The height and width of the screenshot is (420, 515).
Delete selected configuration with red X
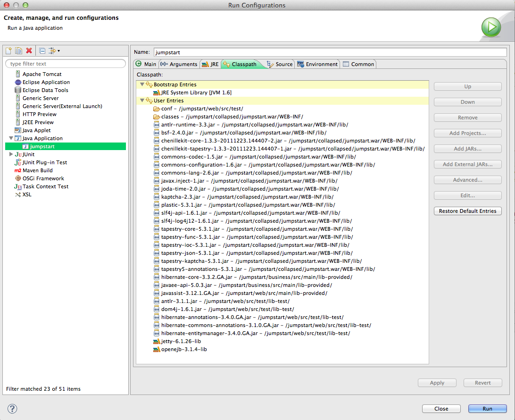point(29,50)
